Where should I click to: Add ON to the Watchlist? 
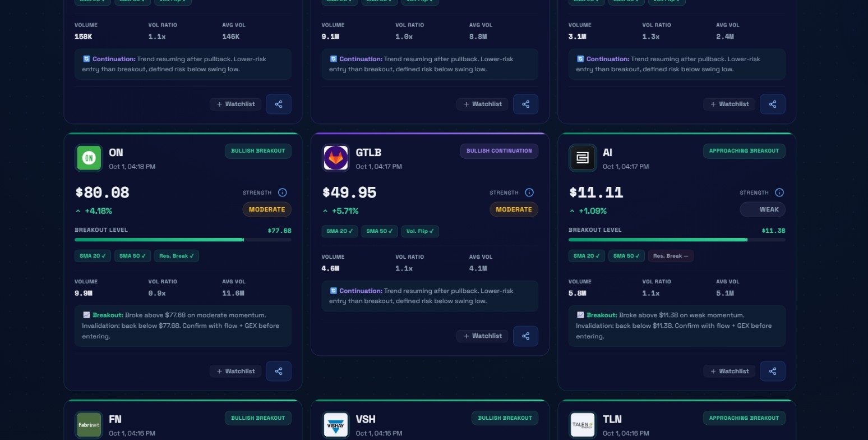tap(236, 371)
